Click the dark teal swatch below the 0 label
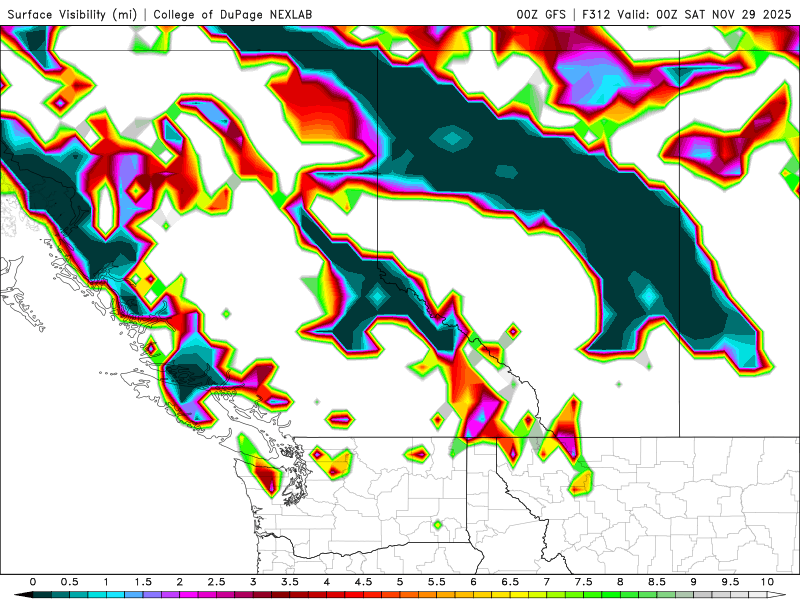This screenshot has width=800, height=600. (x=42, y=595)
